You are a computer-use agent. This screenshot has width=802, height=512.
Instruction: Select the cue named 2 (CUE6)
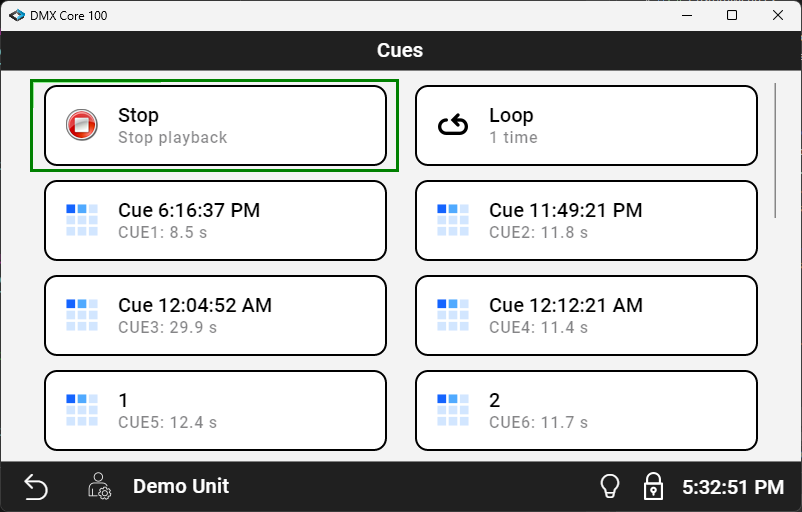coord(586,410)
